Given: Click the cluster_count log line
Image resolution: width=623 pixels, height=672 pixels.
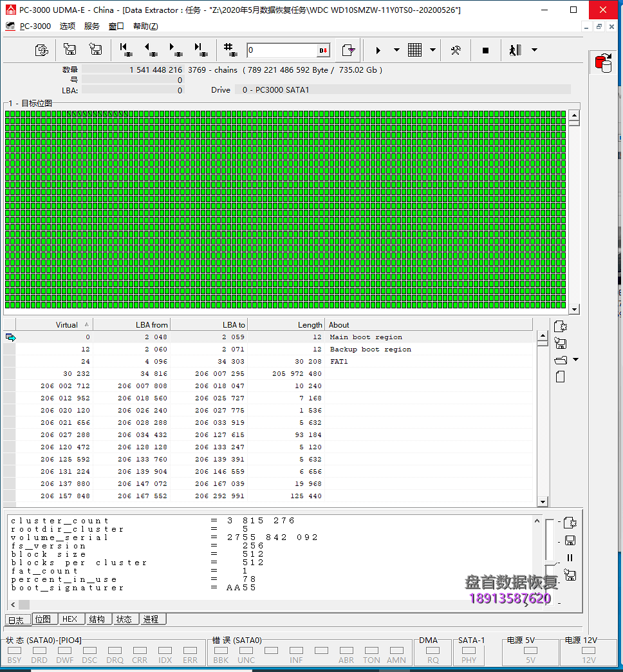Looking at the screenshot, I should (153, 521).
